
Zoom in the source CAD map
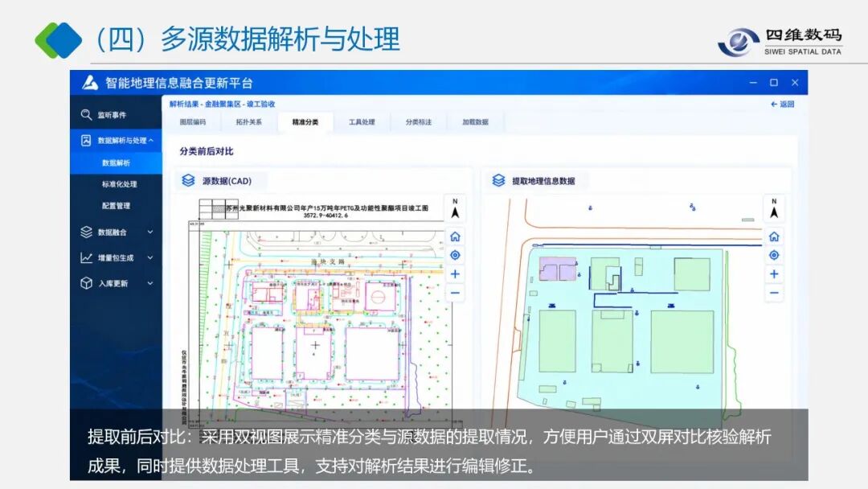[x=455, y=274]
